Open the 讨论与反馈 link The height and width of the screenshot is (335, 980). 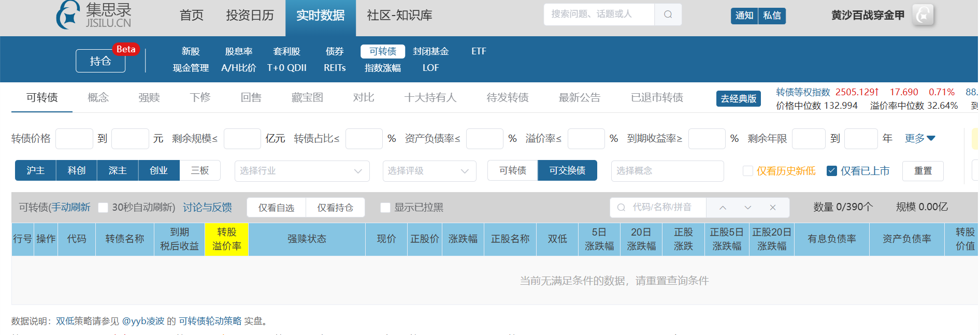click(207, 208)
